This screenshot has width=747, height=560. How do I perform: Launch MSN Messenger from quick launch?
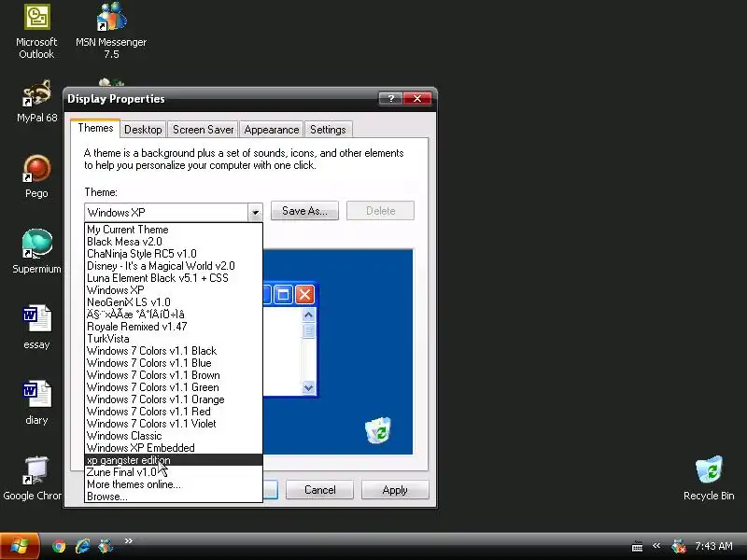click(x=106, y=546)
